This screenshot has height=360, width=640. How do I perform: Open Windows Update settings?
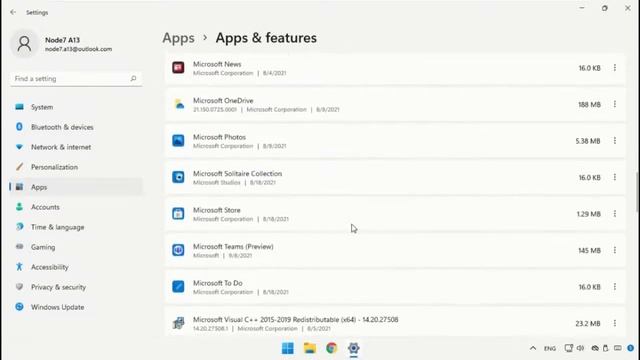coord(76,307)
